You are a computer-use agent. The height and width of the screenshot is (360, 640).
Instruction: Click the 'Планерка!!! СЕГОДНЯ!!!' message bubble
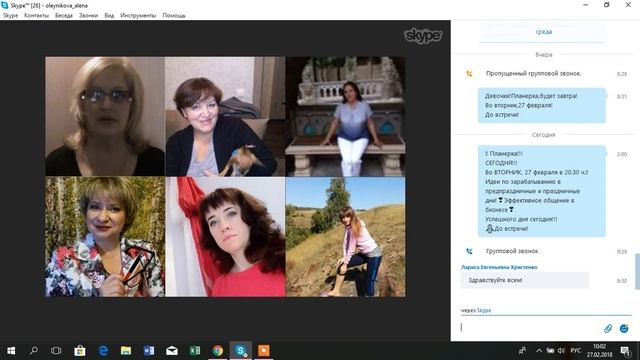(542, 191)
